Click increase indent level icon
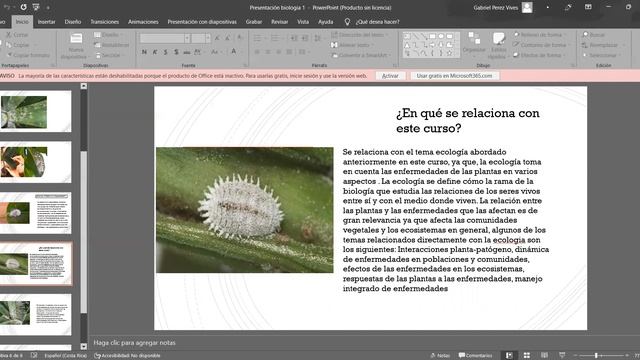The width and height of the screenshot is (640, 360). [305, 38]
